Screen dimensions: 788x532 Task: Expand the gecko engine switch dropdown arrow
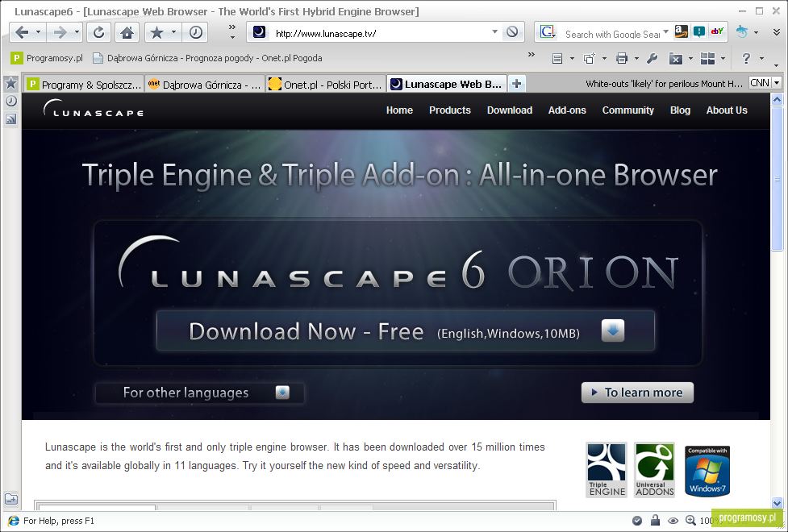pos(756,32)
